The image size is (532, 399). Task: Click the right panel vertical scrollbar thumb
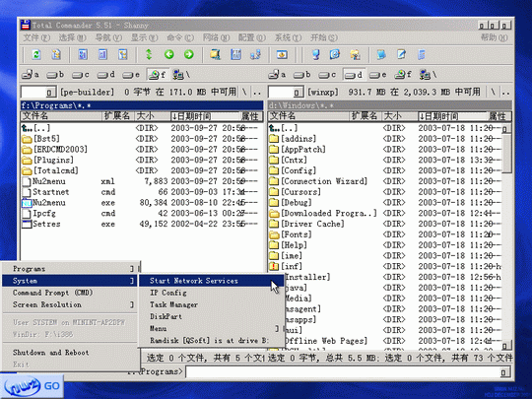506,154
